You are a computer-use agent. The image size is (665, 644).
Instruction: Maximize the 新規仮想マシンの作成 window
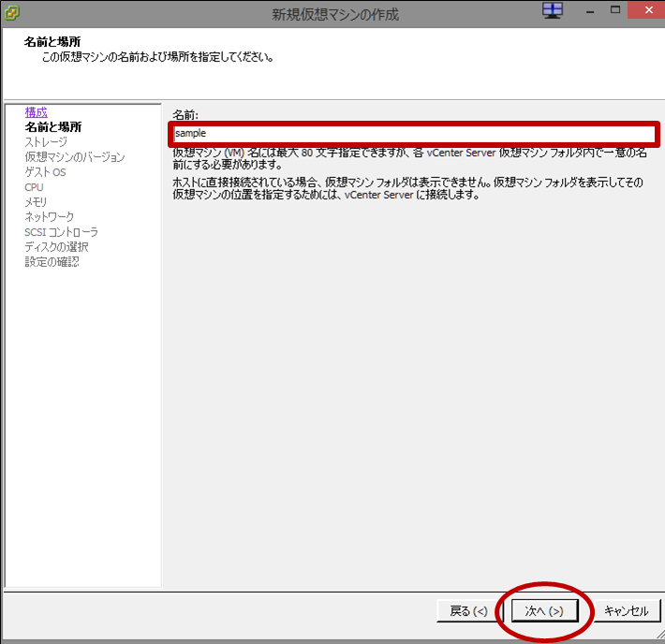[615, 9]
